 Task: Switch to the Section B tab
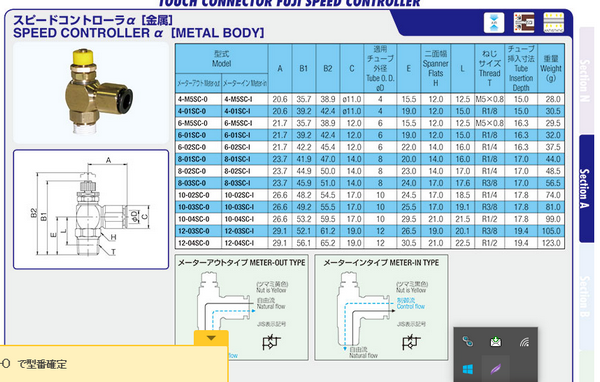pyautogui.click(x=587, y=297)
